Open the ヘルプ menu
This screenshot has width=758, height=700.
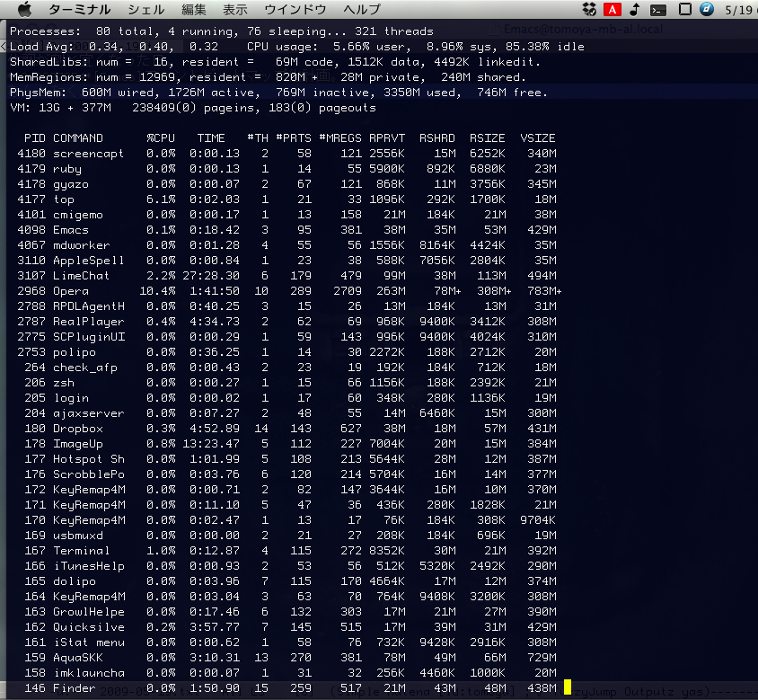coord(362,9)
